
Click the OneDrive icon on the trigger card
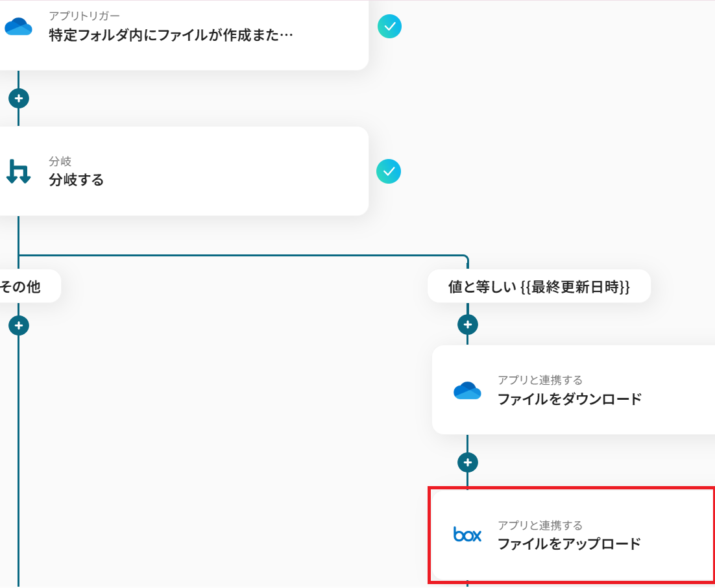click(18, 27)
